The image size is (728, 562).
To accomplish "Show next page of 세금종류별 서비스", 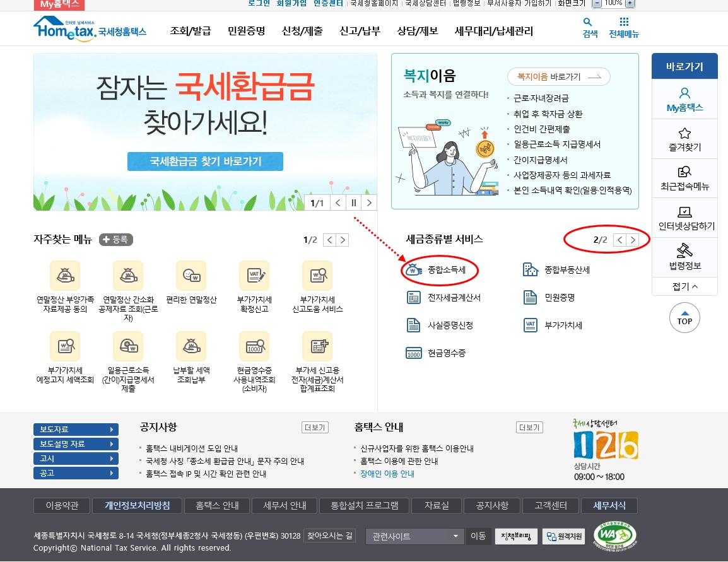I will (x=632, y=240).
